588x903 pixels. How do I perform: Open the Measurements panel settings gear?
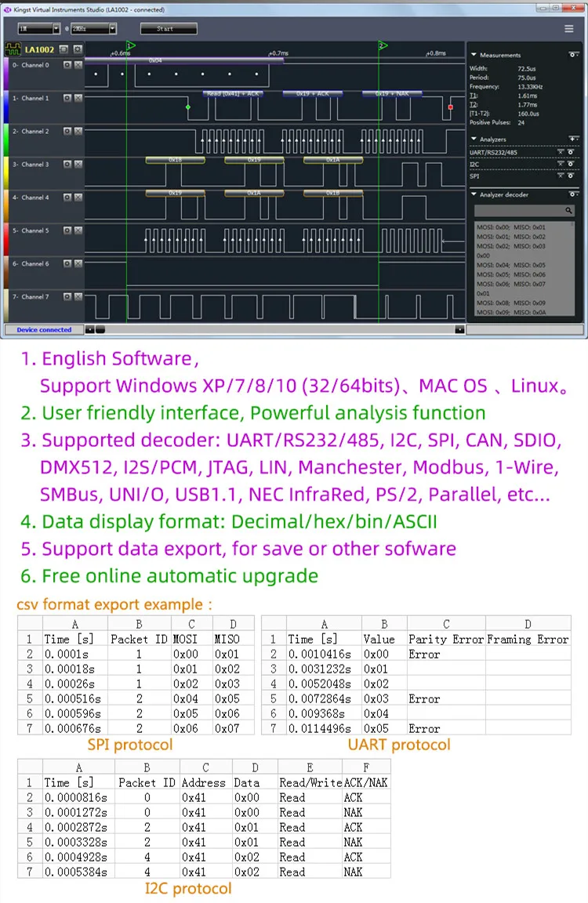coord(573,55)
